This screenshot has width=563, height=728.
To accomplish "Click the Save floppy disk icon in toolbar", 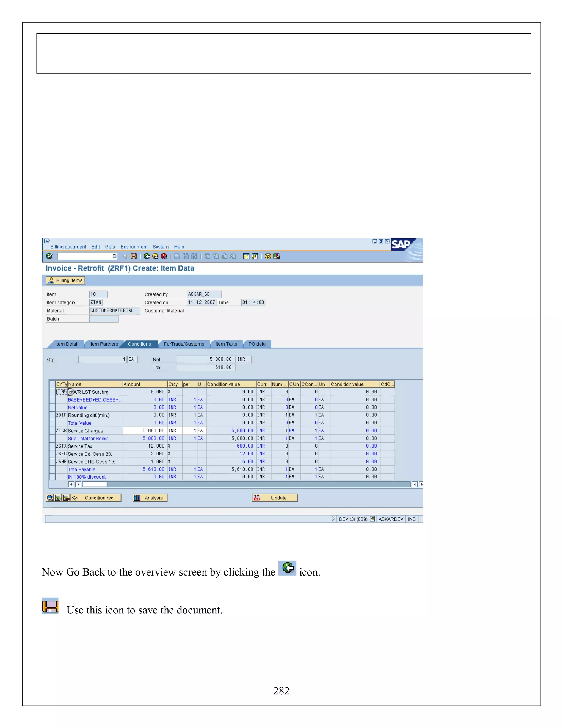I will 134,256.
